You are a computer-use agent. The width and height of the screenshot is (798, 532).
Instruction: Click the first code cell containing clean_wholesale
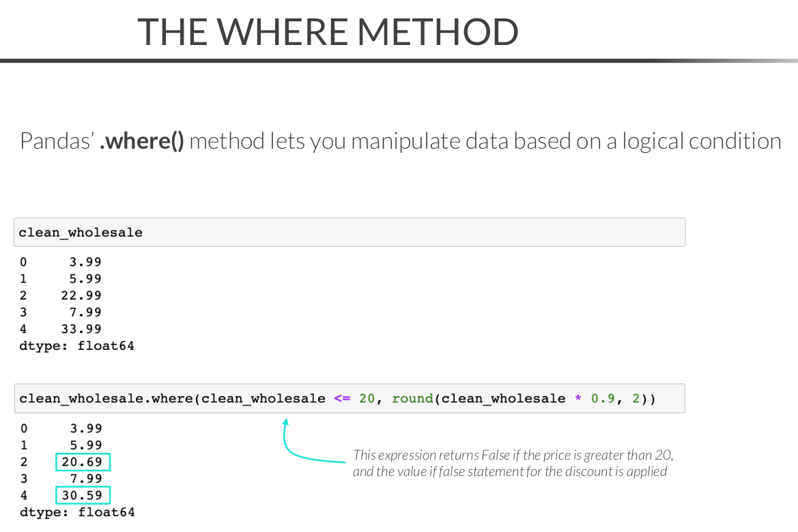point(349,233)
